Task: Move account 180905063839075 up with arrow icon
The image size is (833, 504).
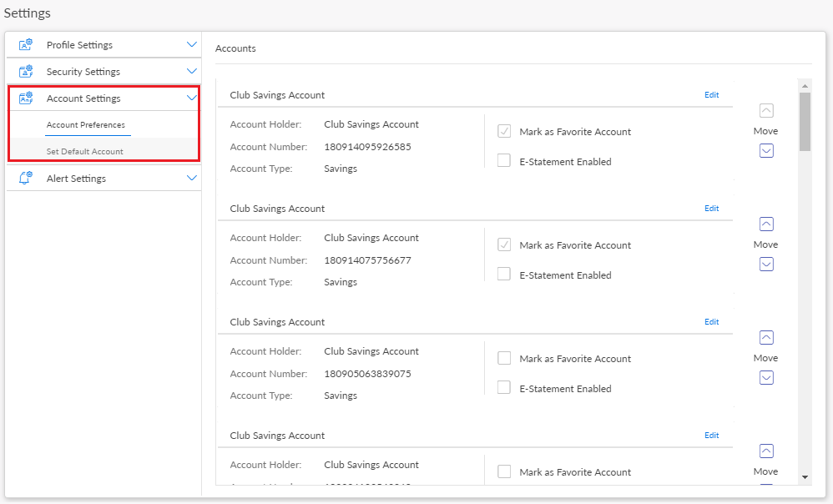Action: (x=766, y=338)
